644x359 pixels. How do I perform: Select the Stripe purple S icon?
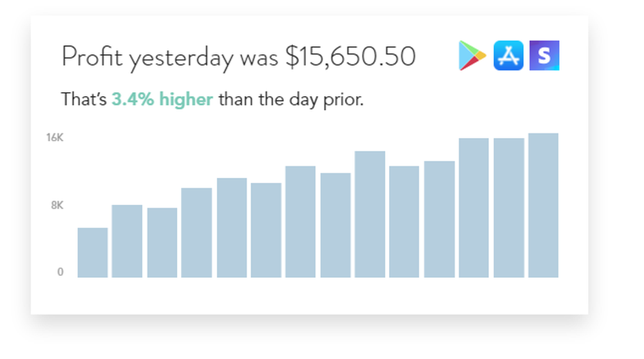pyautogui.click(x=544, y=55)
